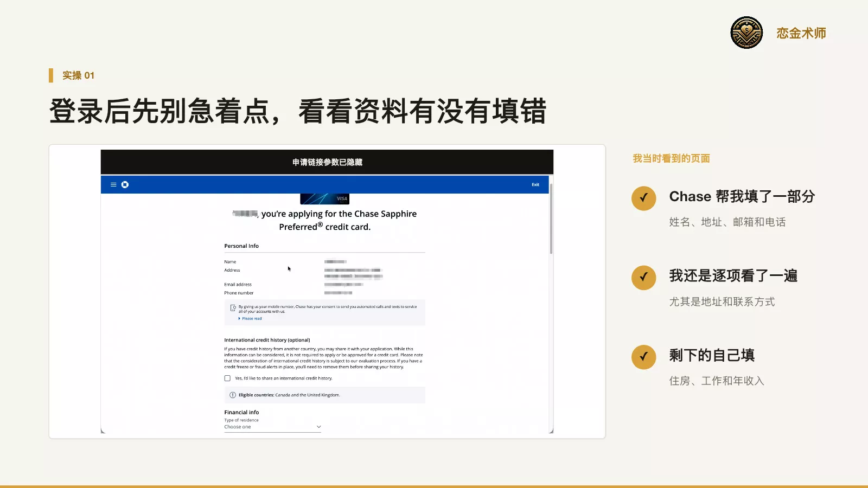Expand the 'Please read' disclosure
Image resolution: width=868 pixels, height=488 pixels.
pos(250,319)
